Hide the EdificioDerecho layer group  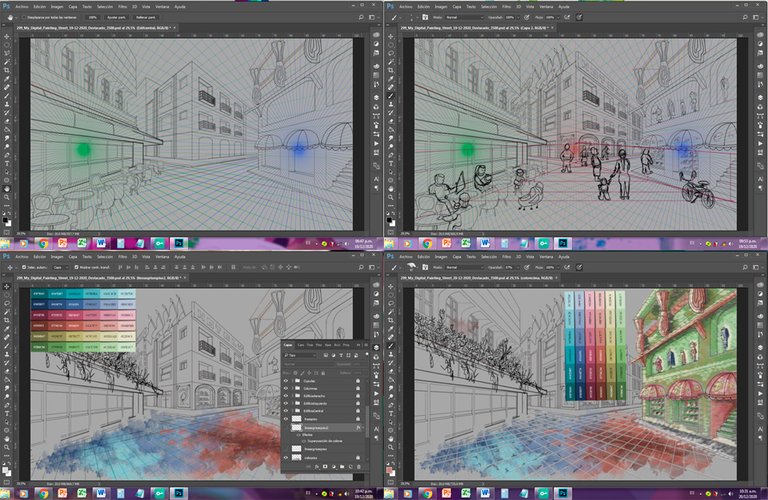pyautogui.click(x=286, y=396)
